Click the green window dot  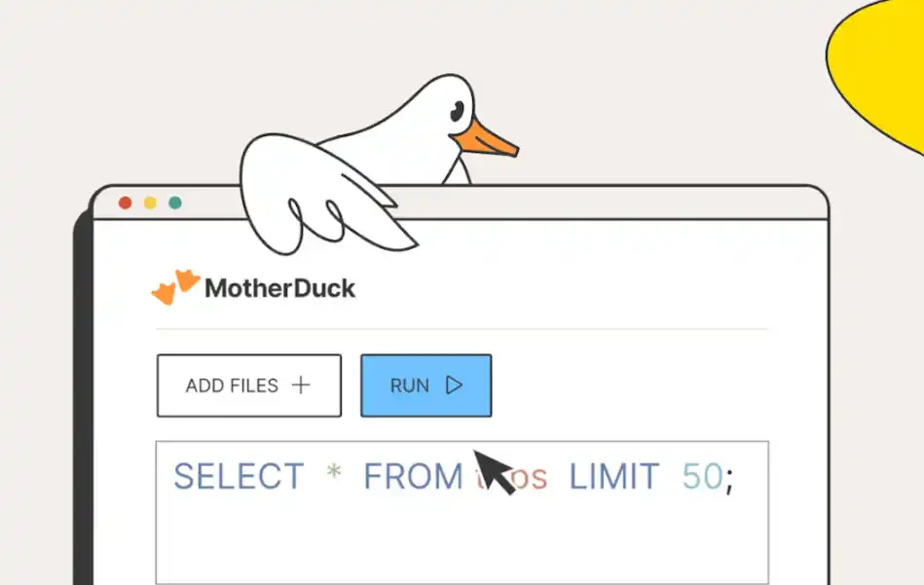tap(175, 202)
